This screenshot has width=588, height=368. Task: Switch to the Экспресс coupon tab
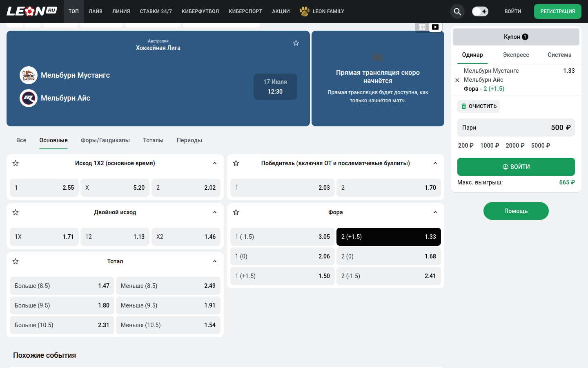tap(516, 55)
